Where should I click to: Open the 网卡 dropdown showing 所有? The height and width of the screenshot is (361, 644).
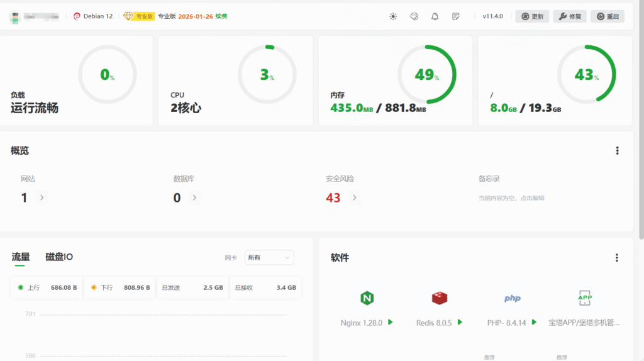[x=269, y=257]
